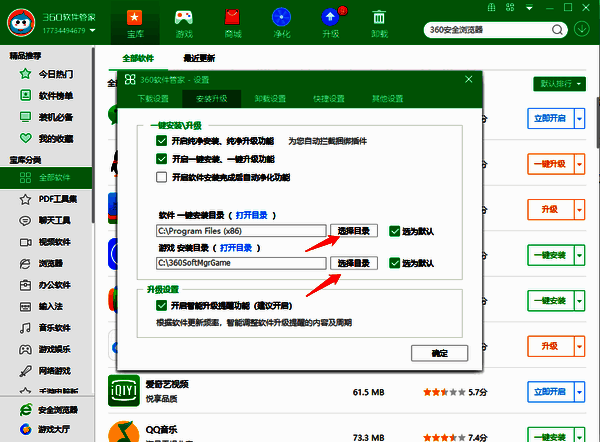Click the C:\360SoftMgrGame path field
The image size is (600, 442).
(x=241, y=263)
